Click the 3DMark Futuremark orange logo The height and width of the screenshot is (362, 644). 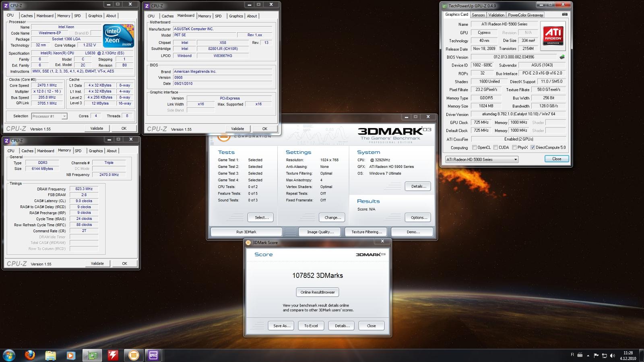tap(224, 138)
